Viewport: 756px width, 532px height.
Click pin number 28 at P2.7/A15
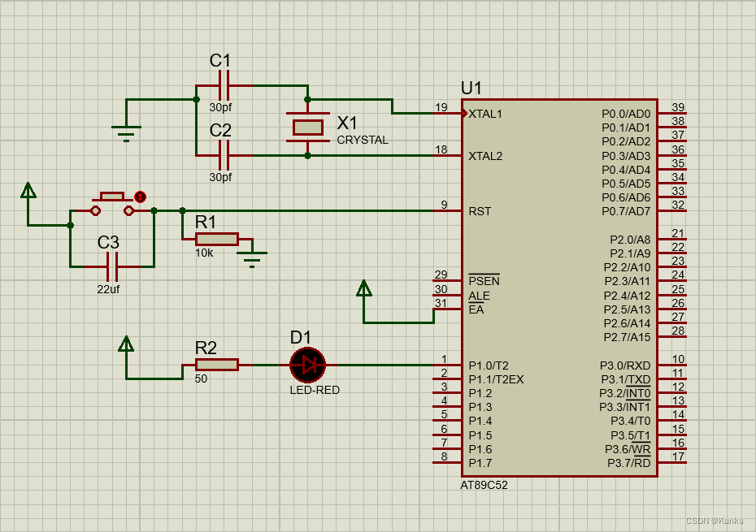click(679, 331)
